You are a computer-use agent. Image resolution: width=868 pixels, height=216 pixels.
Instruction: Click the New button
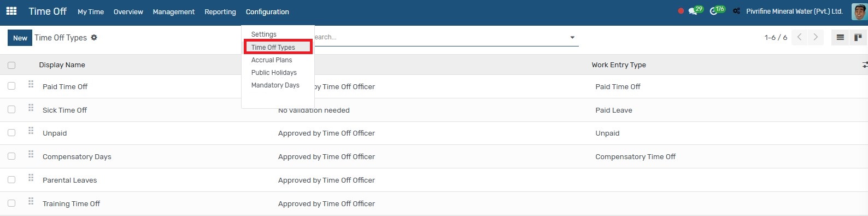20,38
